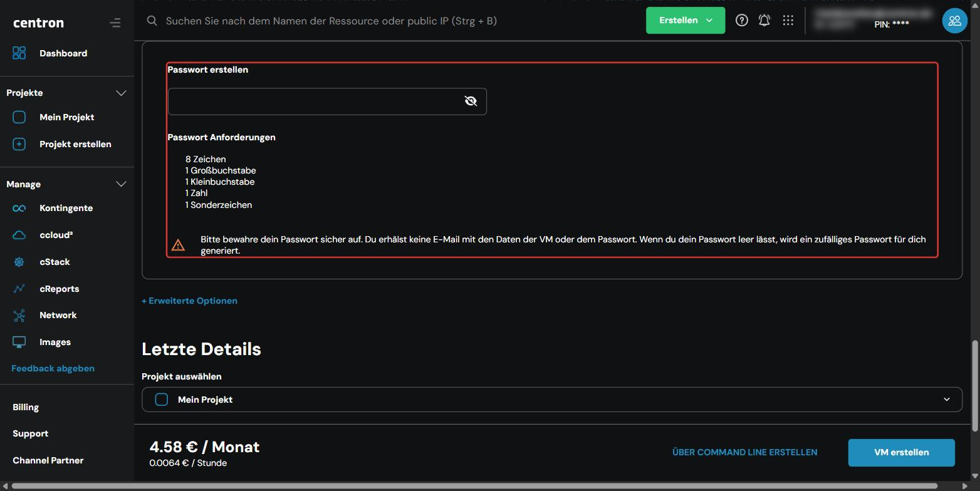Open Channel Partner in the sidebar
The width and height of the screenshot is (980, 491).
pos(48,460)
